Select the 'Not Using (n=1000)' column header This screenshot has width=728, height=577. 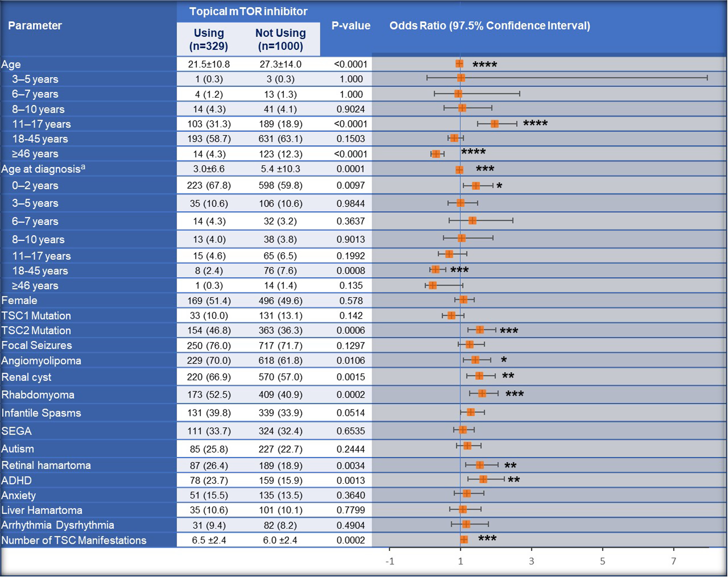click(280, 39)
